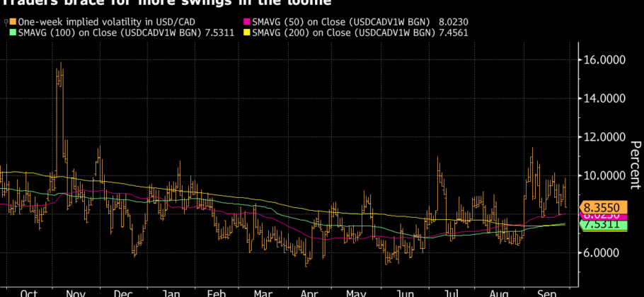Click the Sep x-axis month label
Viewport: 644px width, 297px height.
click(547, 293)
